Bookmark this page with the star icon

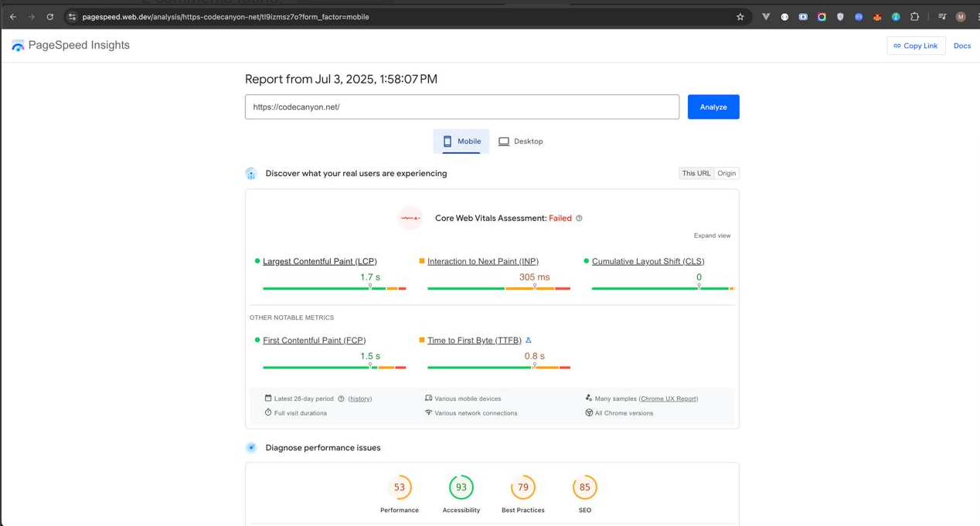point(740,16)
